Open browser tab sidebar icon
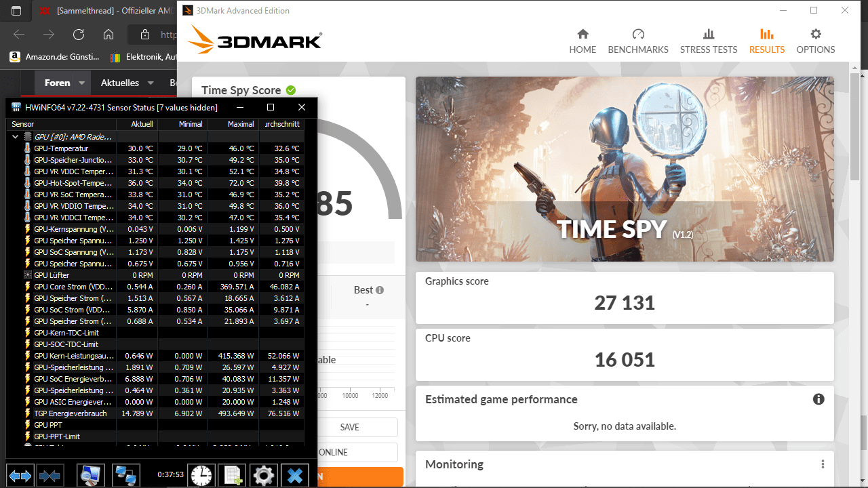 click(16, 11)
